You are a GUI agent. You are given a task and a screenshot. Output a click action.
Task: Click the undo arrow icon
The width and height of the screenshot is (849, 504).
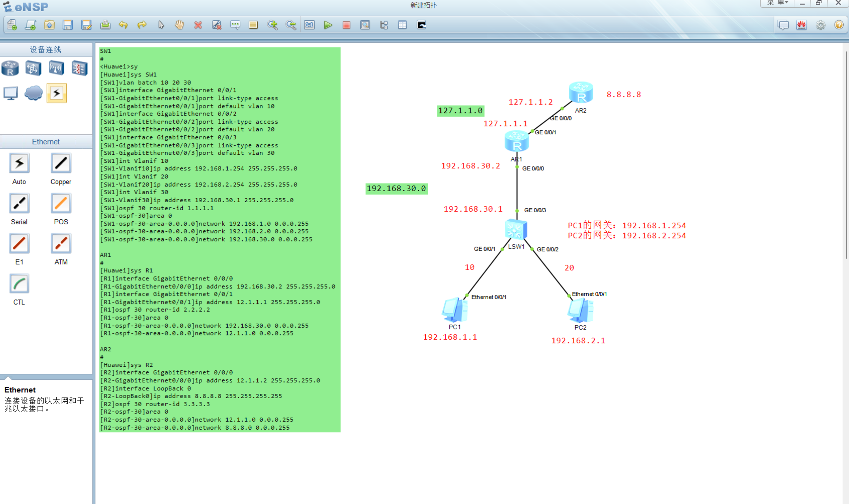[123, 25]
